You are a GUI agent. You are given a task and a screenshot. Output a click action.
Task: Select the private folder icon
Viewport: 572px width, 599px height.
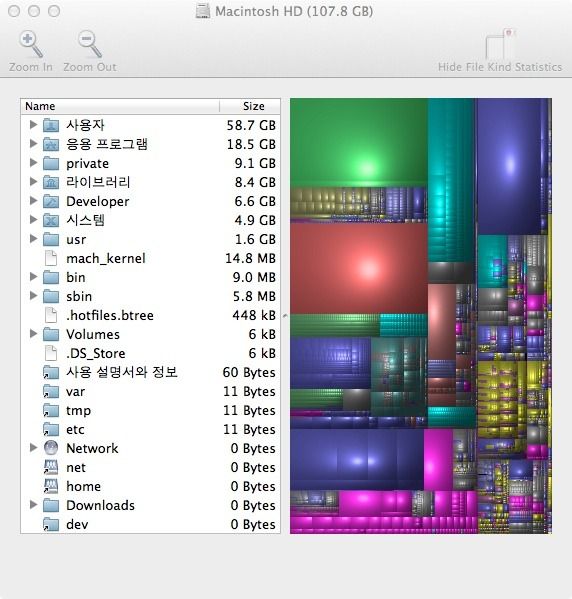tap(51, 163)
